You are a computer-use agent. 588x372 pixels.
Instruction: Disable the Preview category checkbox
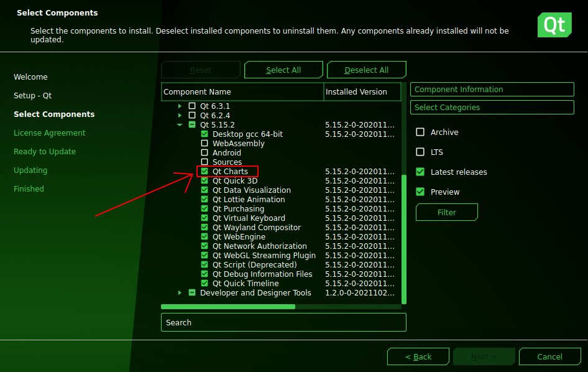[x=420, y=192]
